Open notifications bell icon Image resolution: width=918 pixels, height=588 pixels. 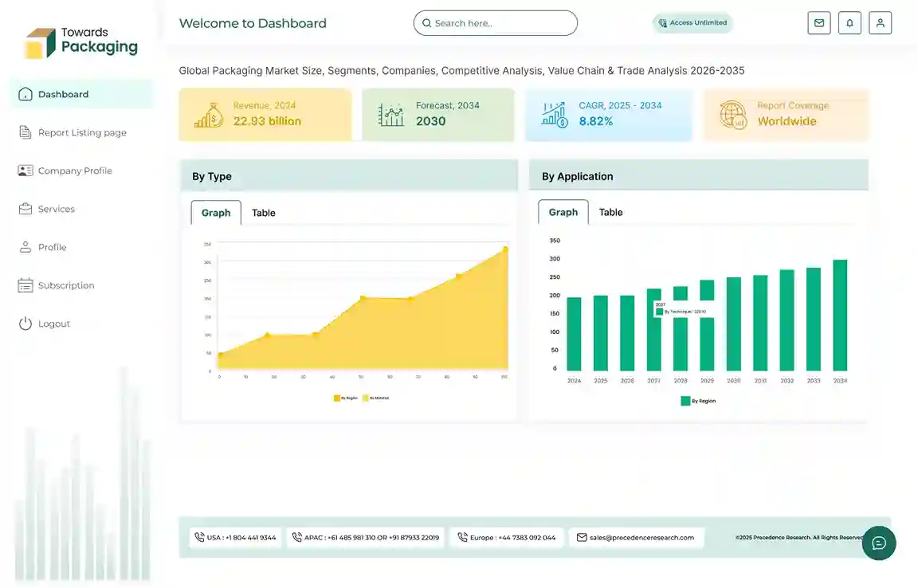(849, 23)
